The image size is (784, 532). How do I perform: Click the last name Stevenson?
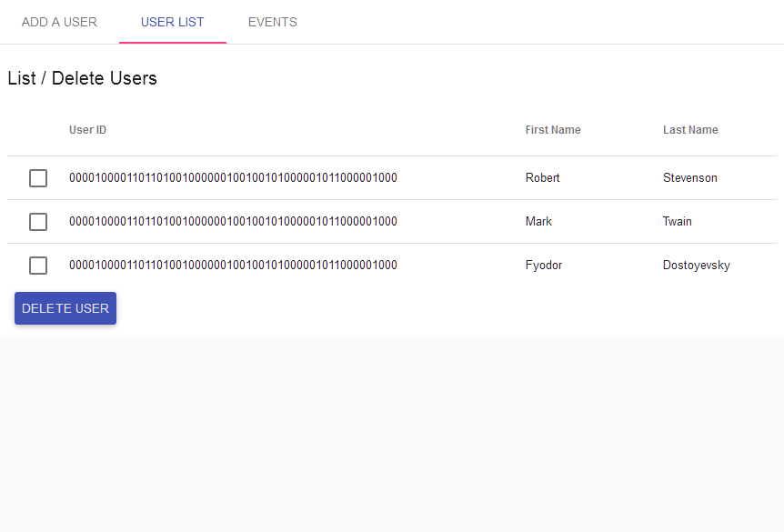pyautogui.click(x=689, y=178)
